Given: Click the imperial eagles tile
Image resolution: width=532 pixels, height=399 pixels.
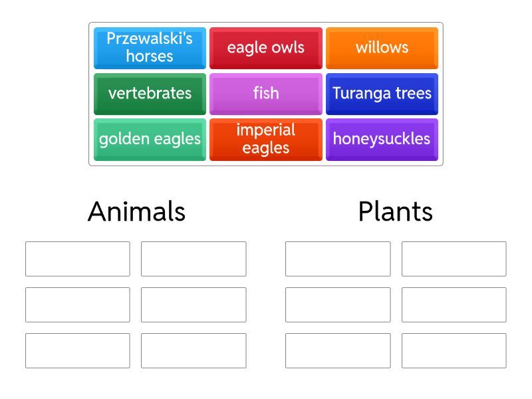Looking at the screenshot, I should click(265, 139).
